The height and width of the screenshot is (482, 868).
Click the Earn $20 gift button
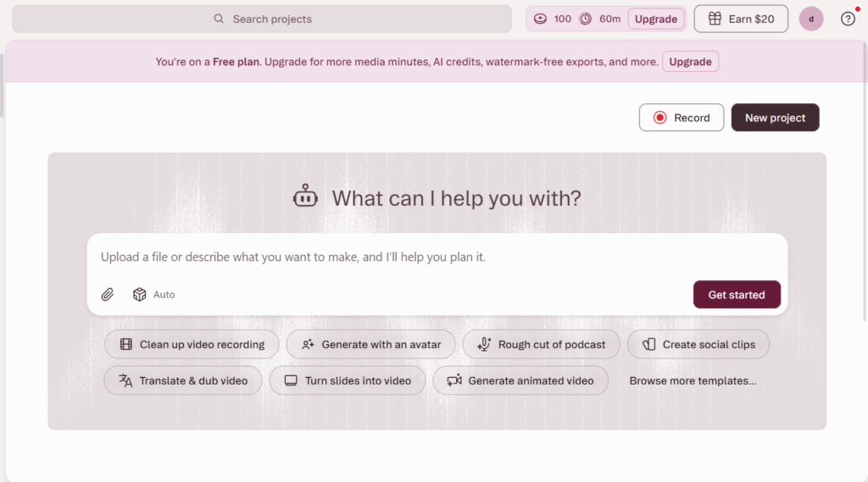tap(741, 19)
